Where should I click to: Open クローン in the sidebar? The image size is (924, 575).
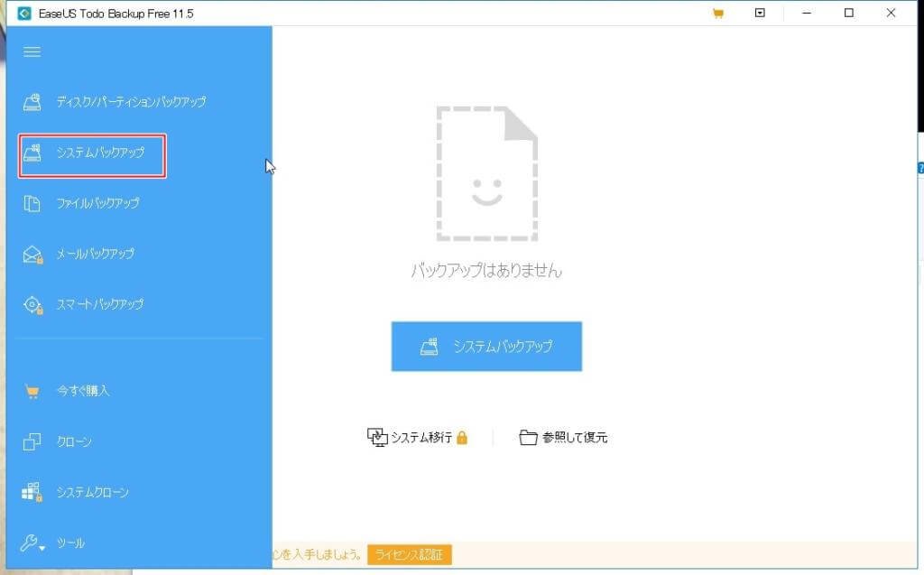pos(74,441)
